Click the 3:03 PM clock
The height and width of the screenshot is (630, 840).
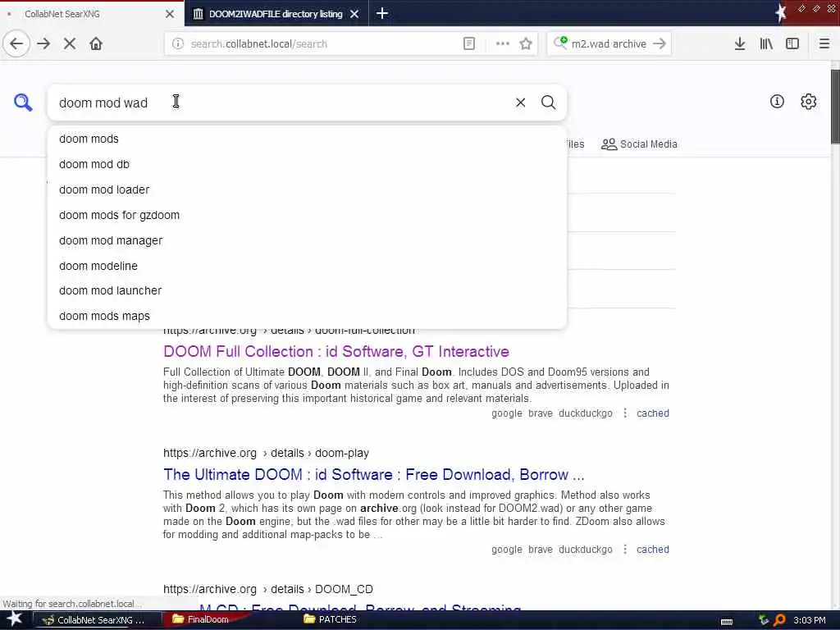[810, 620]
